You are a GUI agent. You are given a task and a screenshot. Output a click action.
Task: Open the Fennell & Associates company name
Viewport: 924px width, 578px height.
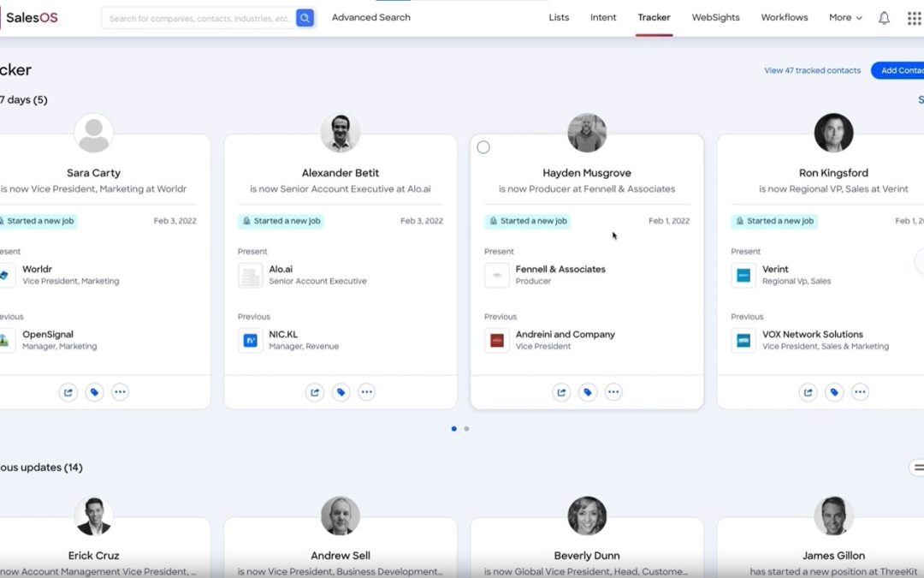[560, 269]
